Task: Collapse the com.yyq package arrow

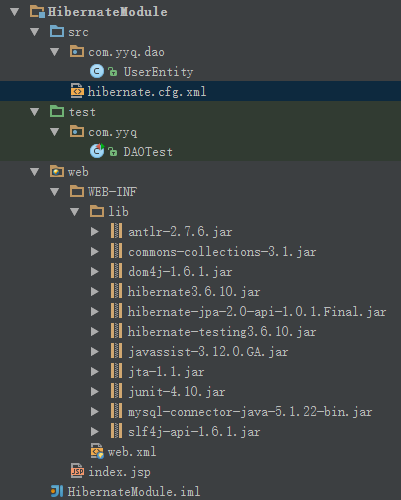Action: click(55, 132)
